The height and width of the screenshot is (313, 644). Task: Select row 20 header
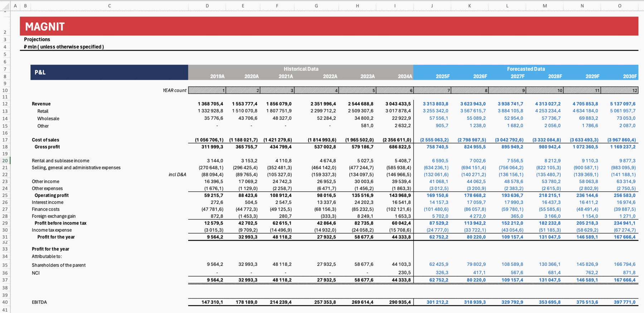[x=5, y=161]
